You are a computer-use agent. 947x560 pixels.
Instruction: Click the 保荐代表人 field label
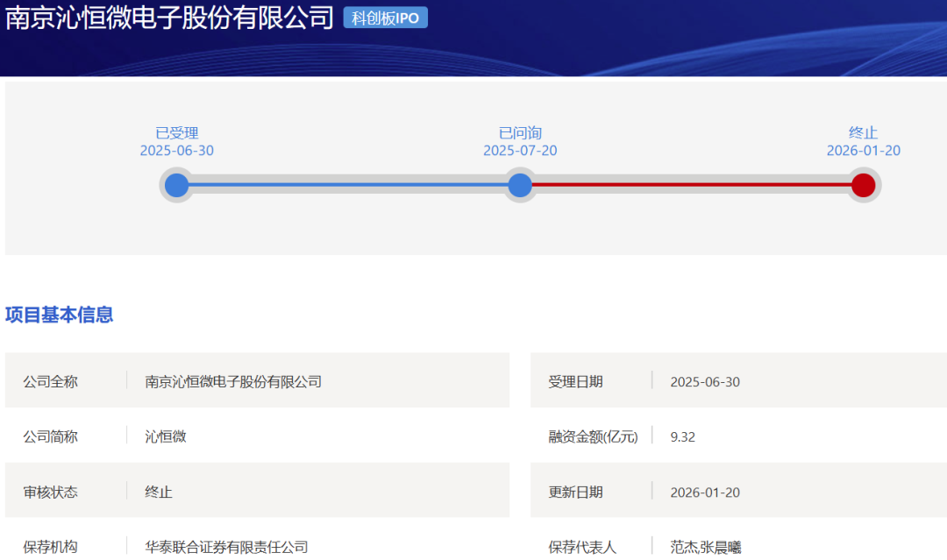pyautogui.click(x=582, y=547)
